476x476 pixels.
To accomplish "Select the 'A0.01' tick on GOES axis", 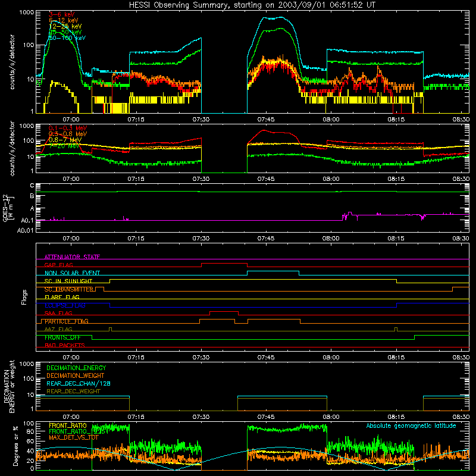I will point(26,231).
